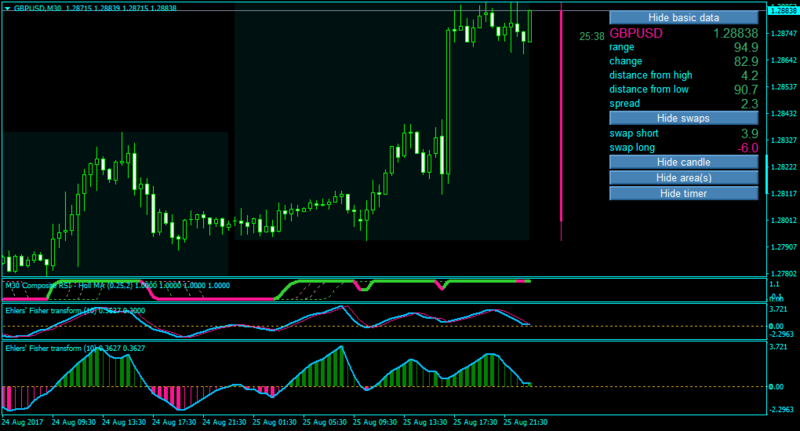Screen dimensions: 800x431
Task: Click the Hide basic data button
Action: [x=683, y=18]
